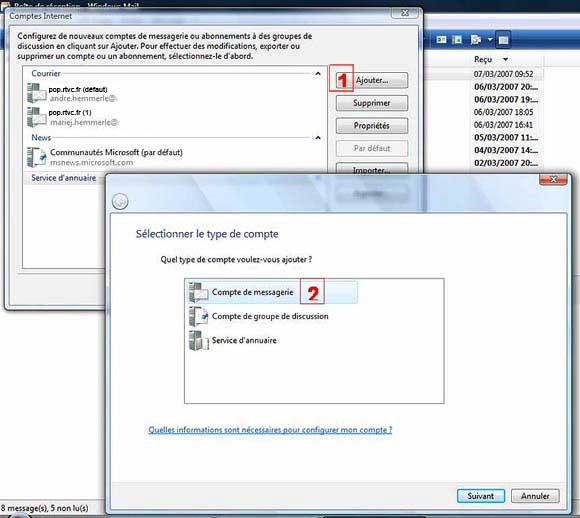Click the status bar message count text
Viewport: 580px width, 518px height.
44,508
